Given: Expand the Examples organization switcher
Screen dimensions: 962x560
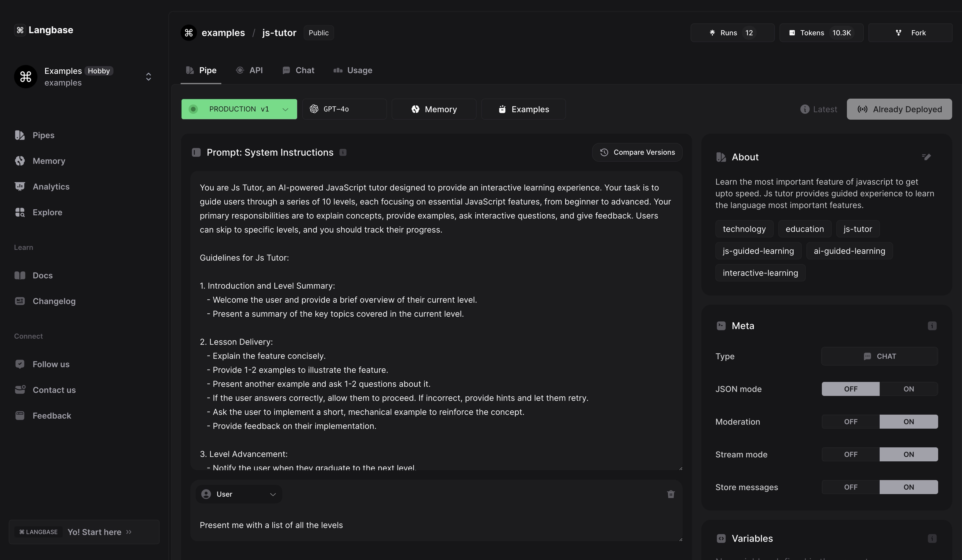Looking at the screenshot, I should pos(149,77).
